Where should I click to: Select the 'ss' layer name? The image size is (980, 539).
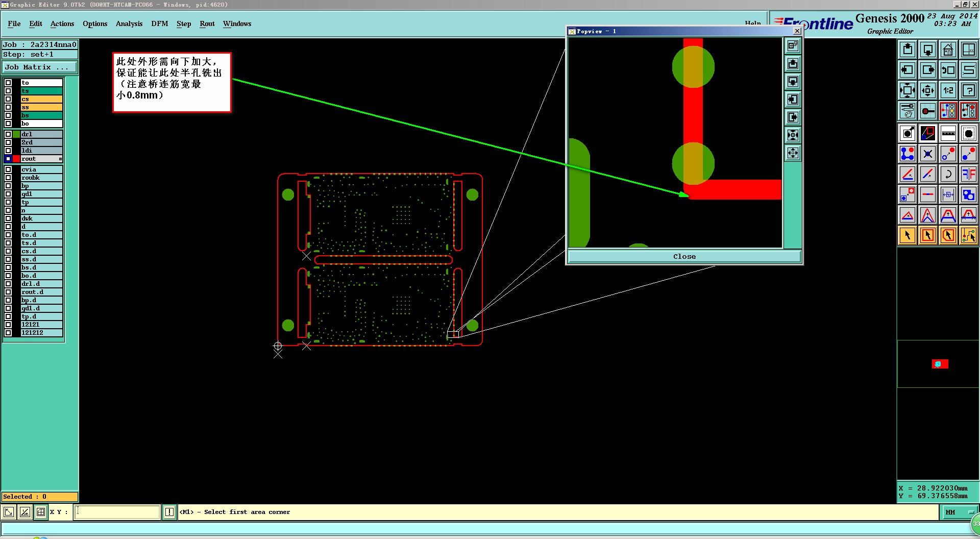(41, 107)
